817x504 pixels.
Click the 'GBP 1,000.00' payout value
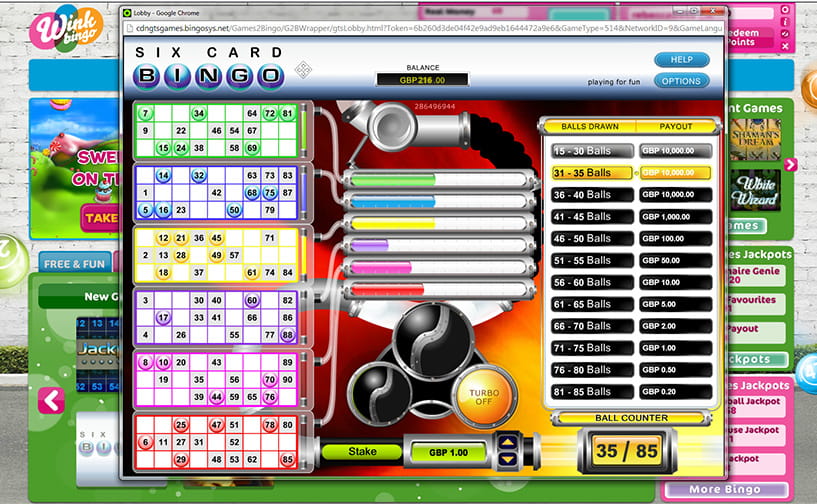(x=675, y=217)
